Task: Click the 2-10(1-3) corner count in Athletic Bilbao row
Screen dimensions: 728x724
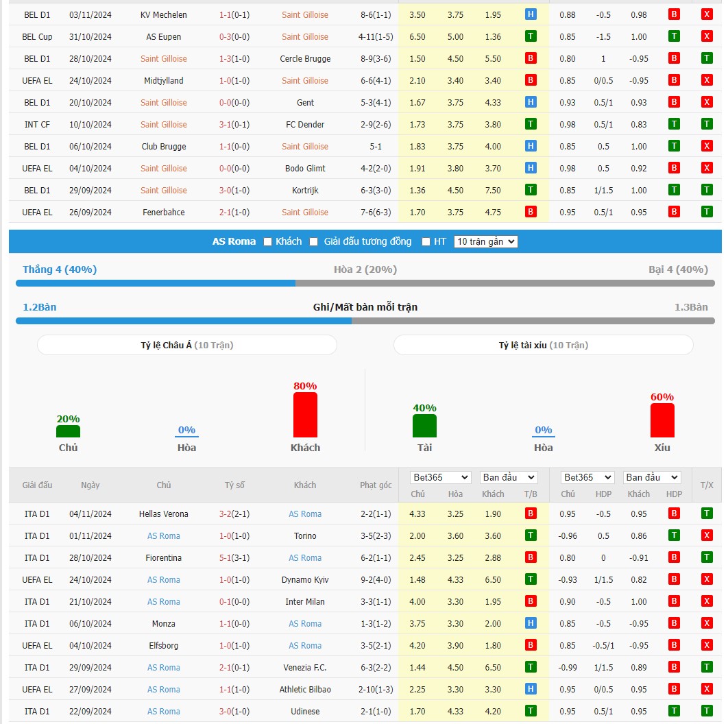Action: pos(376,690)
